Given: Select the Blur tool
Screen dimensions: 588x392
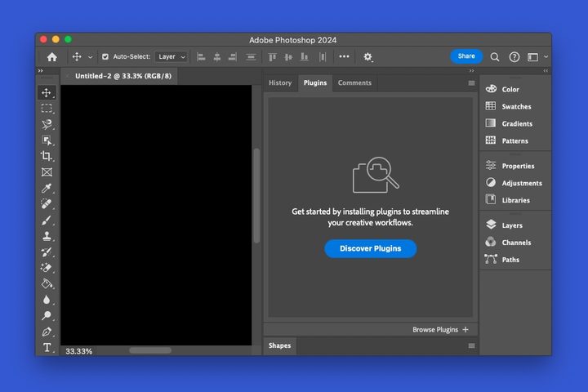Looking at the screenshot, I should coord(47,300).
